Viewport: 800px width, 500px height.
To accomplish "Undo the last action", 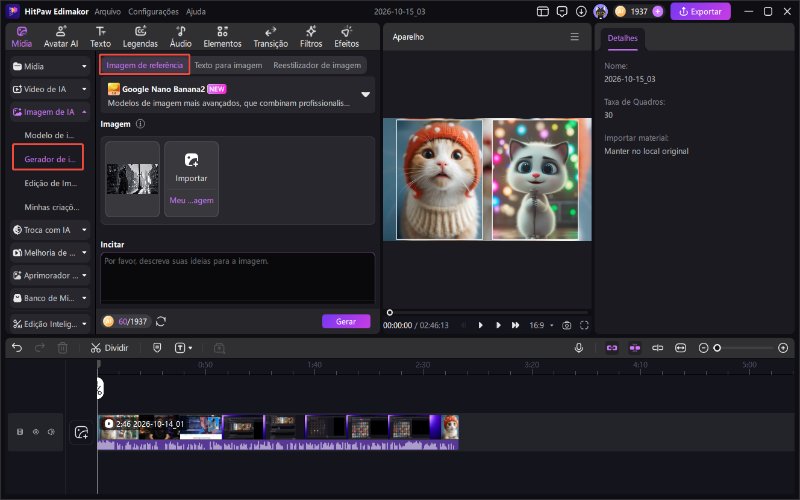I will (17, 348).
